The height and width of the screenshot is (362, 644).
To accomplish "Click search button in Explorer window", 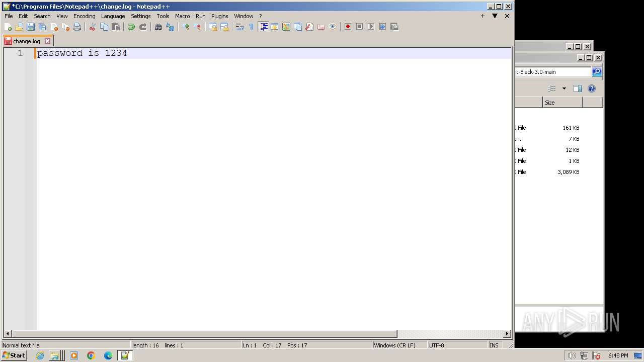I will [597, 72].
